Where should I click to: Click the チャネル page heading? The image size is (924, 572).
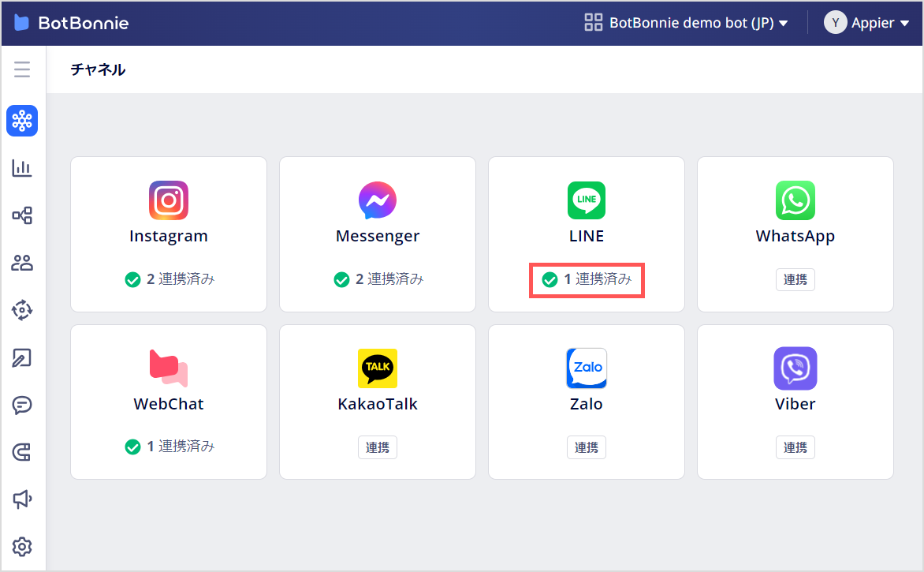click(98, 69)
